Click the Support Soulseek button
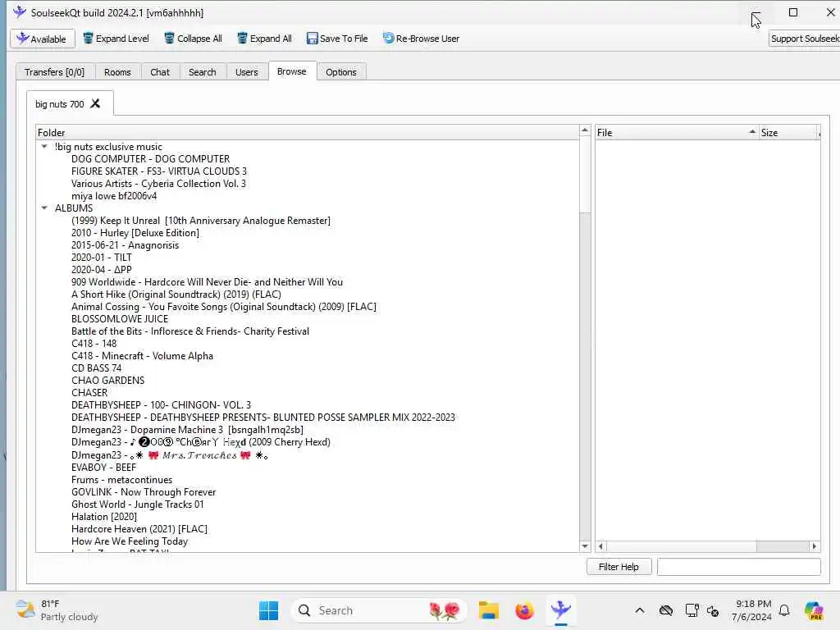 (805, 39)
